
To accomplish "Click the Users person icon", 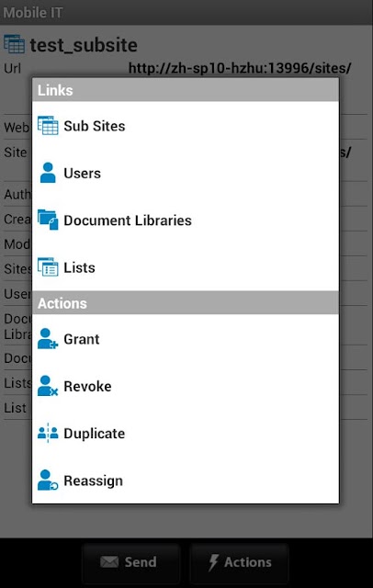I will [x=48, y=173].
